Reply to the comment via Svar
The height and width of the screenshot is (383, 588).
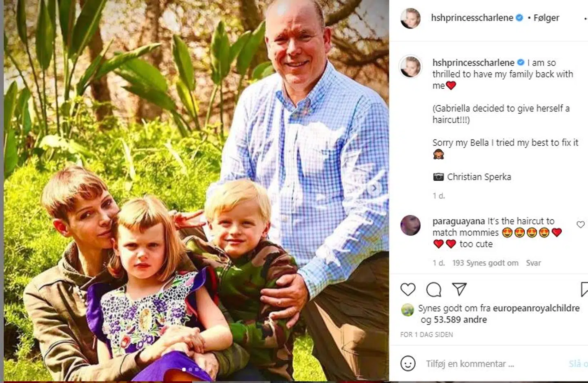533,263
